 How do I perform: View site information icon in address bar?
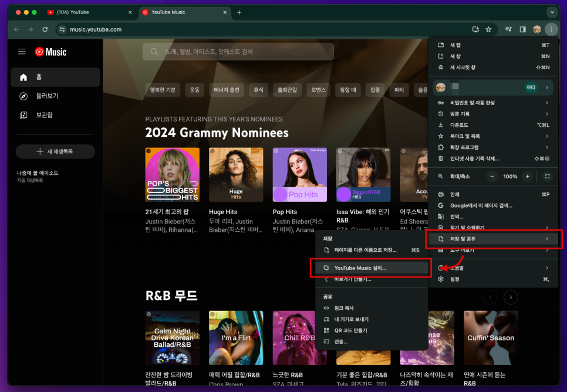(x=62, y=29)
